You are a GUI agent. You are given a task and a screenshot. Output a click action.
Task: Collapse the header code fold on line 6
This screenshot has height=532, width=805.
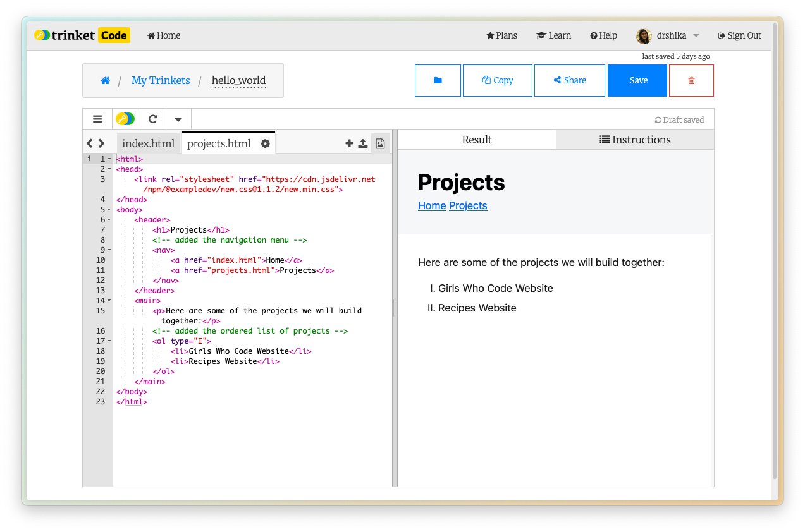(x=109, y=220)
